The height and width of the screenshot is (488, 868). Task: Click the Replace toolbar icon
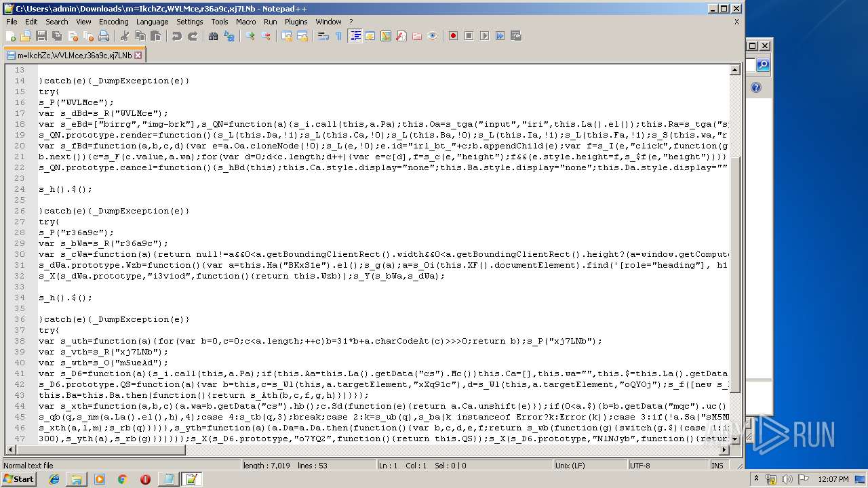click(x=229, y=36)
